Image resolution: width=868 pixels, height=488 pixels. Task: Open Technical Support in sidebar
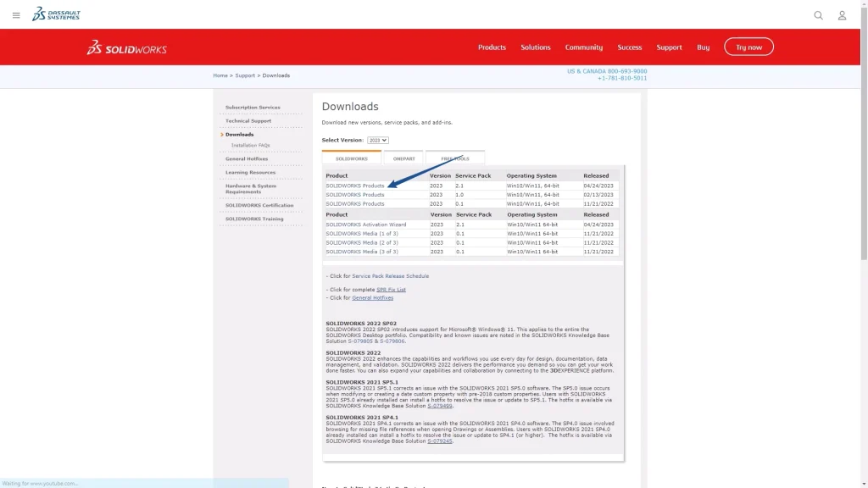(x=248, y=120)
